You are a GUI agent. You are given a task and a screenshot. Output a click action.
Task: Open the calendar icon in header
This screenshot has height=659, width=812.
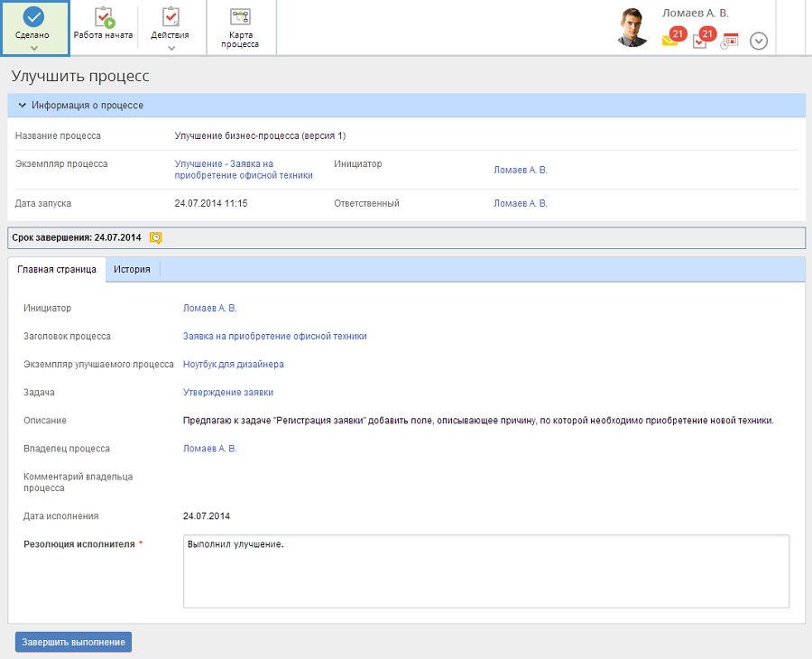(730, 40)
